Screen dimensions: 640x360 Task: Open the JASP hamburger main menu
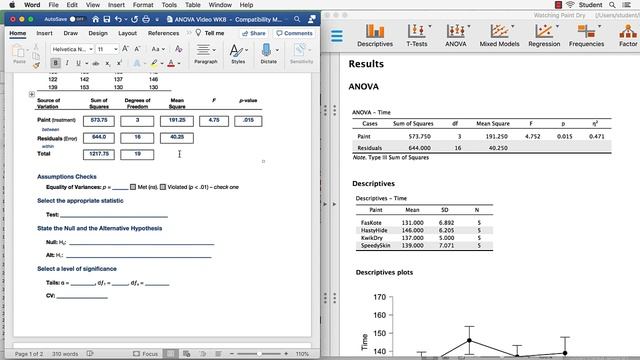pyautogui.click(x=337, y=36)
